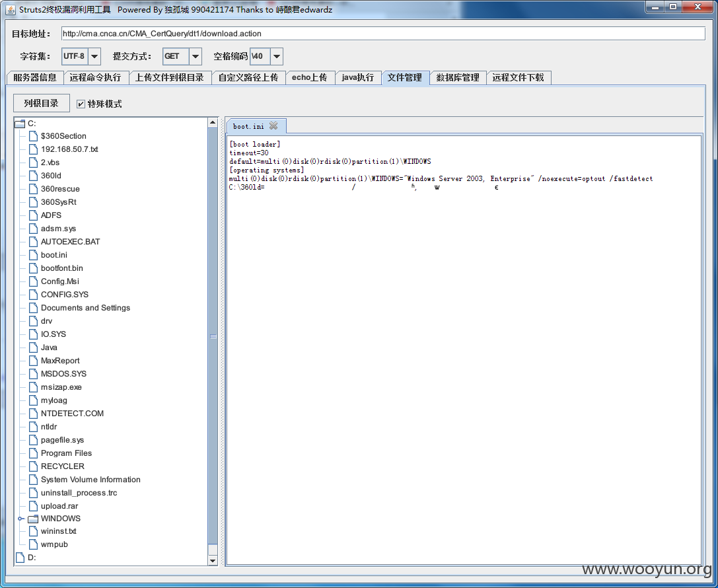The height and width of the screenshot is (588, 718).
Task: Click the C: drive folder icon
Action: click(20, 124)
